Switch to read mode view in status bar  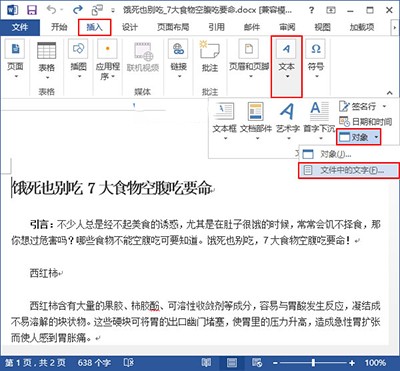click(x=207, y=363)
